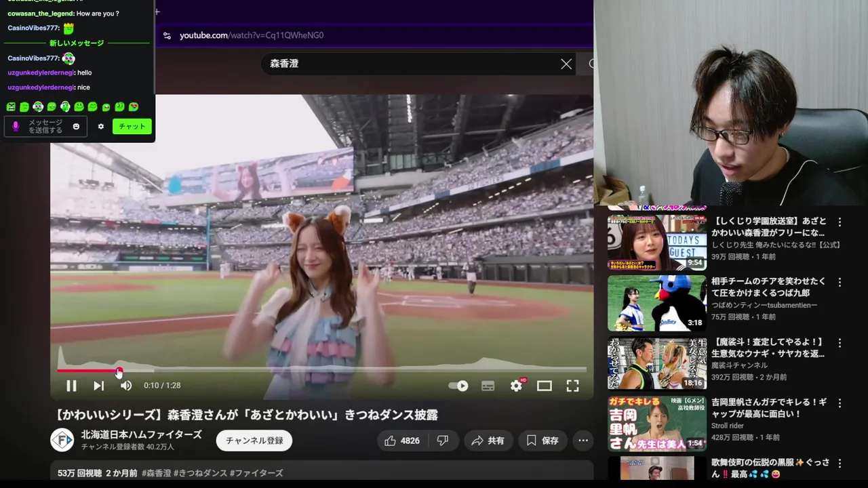The height and width of the screenshot is (488, 868).
Task: Like the video with 4826 likes
Action: pyautogui.click(x=403, y=441)
